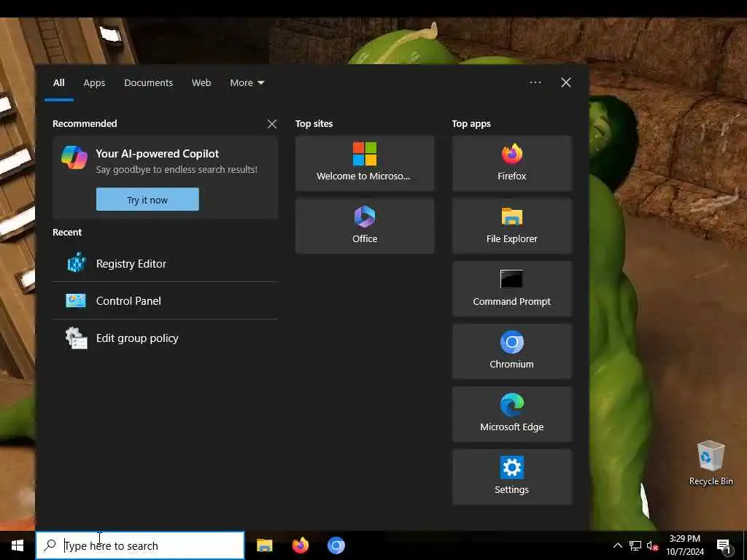Open Firefox from Top apps
The height and width of the screenshot is (560, 747).
[511, 163]
